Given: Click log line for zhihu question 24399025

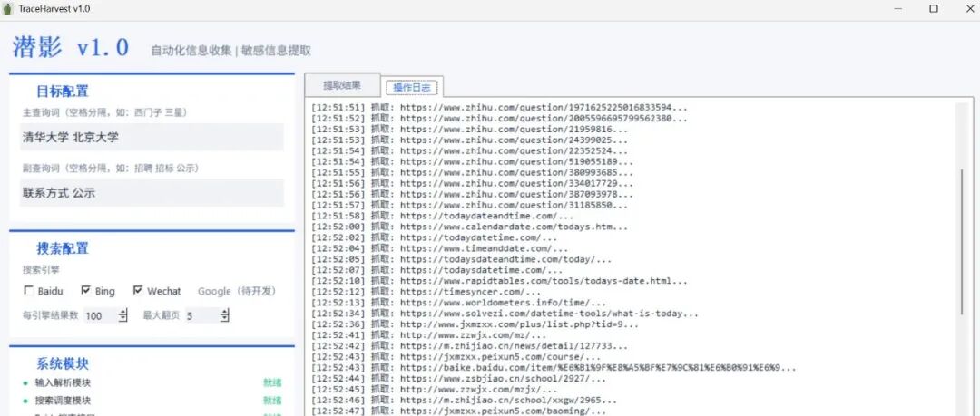Looking at the screenshot, I should click(469, 140).
